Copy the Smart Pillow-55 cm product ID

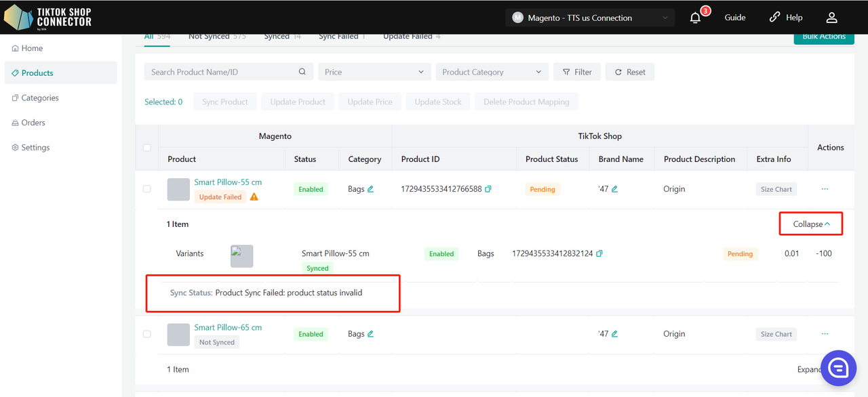(x=488, y=189)
